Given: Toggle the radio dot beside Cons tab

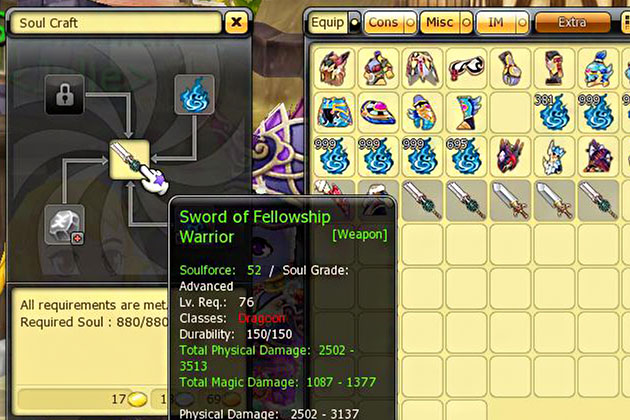Looking at the screenshot, I should point(410,23).
